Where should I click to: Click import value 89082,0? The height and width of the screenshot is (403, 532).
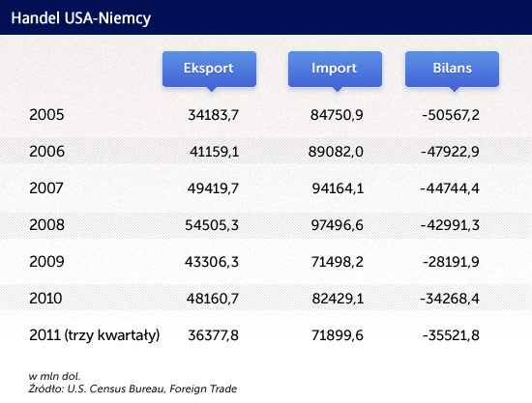coord(336,151)
